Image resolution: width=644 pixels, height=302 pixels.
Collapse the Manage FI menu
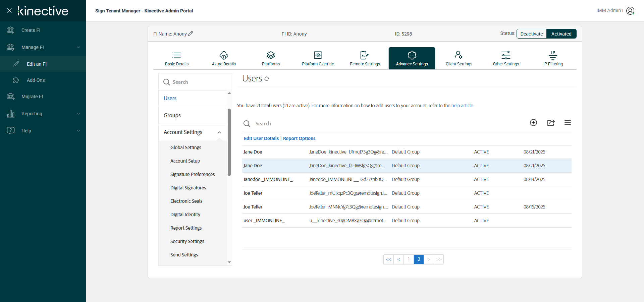[x=78, y=47]
